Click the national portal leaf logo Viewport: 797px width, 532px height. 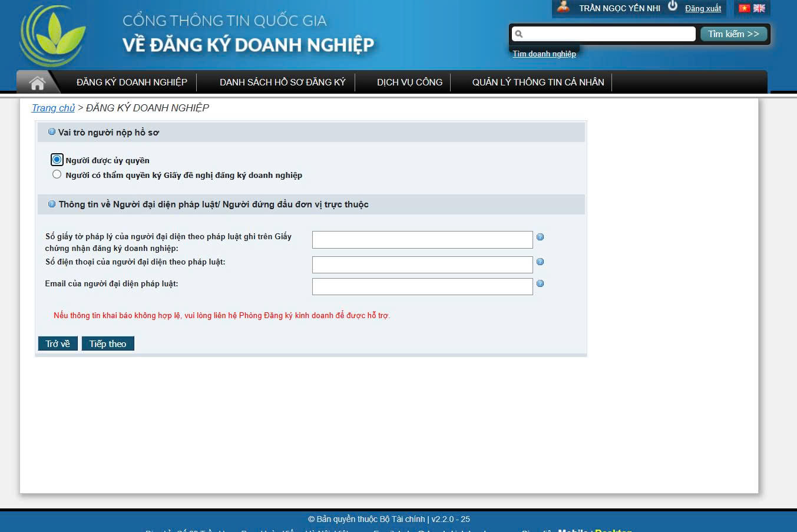click(x=53, y=35)
